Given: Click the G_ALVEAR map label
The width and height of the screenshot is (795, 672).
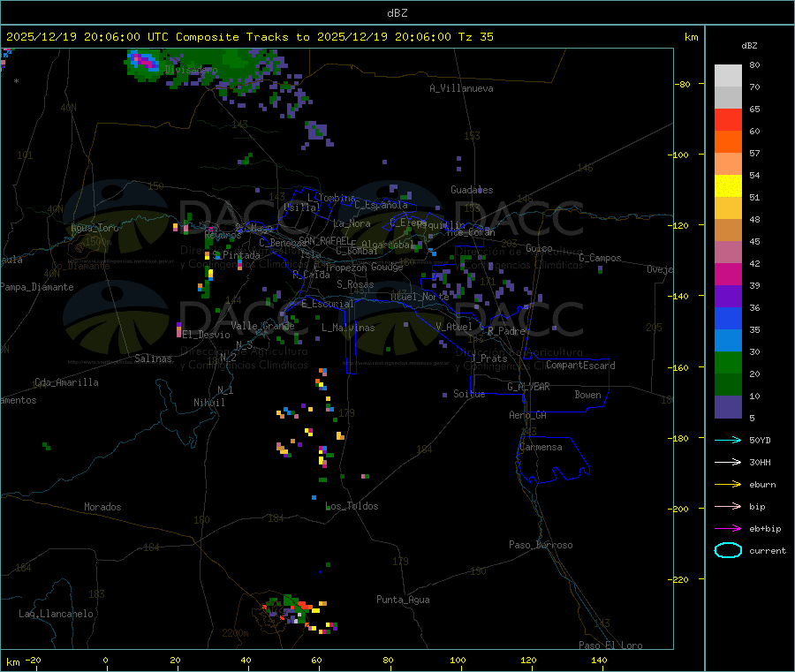Looking at the screenshot, I should [528, 387].
